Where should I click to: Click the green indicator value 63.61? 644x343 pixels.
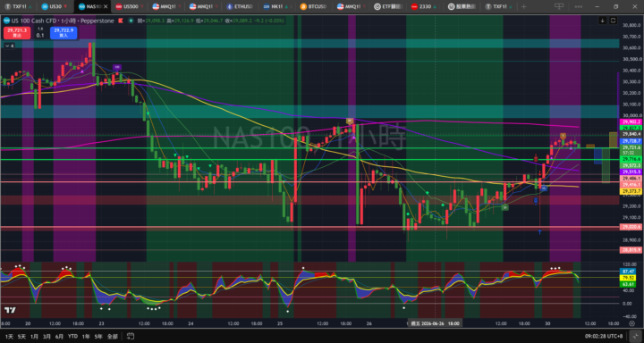coord(629,284)
